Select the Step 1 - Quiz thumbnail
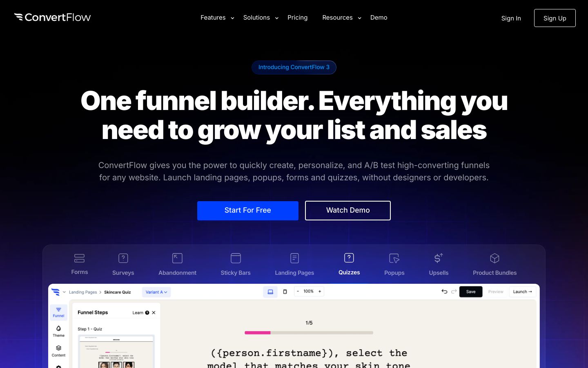Screen dimensions: 588x368 pos(116,351)
